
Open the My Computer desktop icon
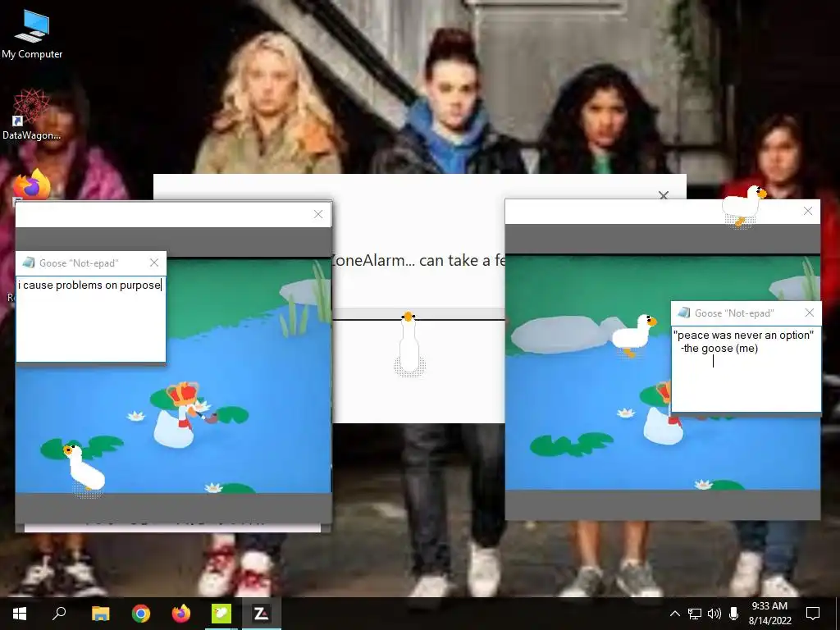click(x=32, y=34)
